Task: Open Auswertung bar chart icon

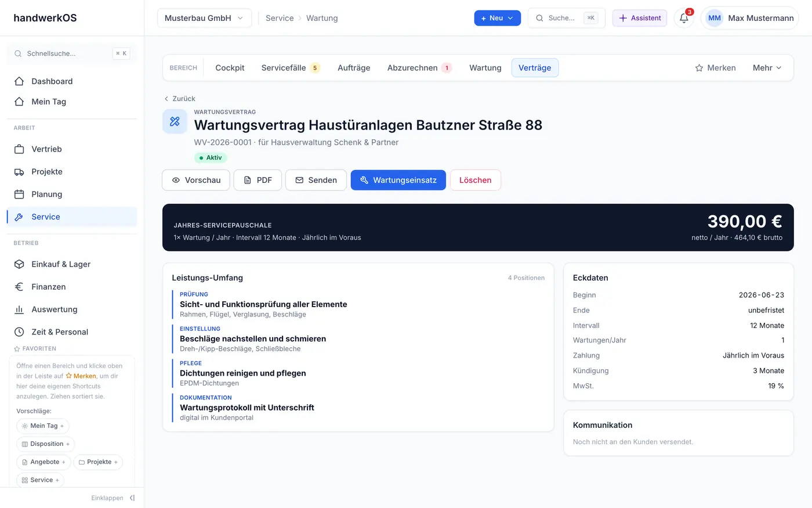Action: 19,309
